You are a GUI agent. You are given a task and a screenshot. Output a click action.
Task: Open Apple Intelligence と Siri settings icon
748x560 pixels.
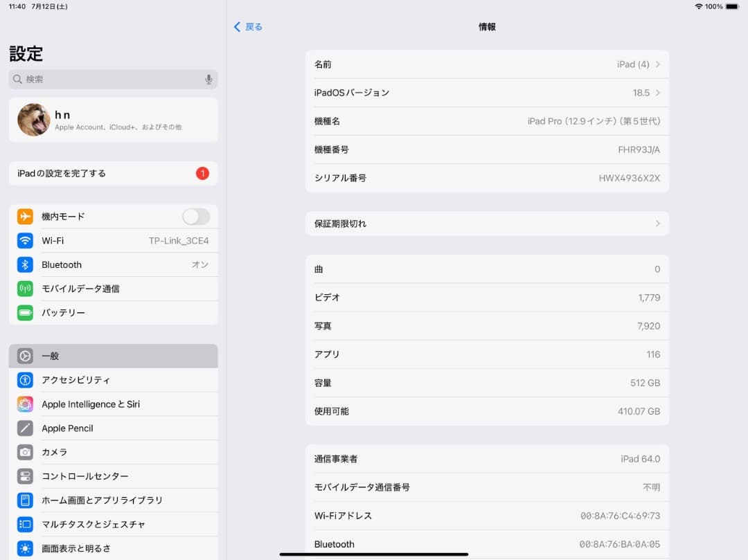(25, 404)
